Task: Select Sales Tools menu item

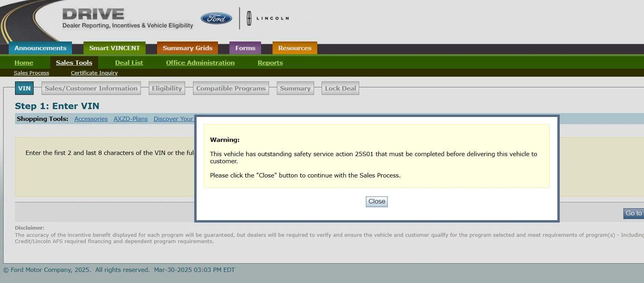Action: (74, 62)
